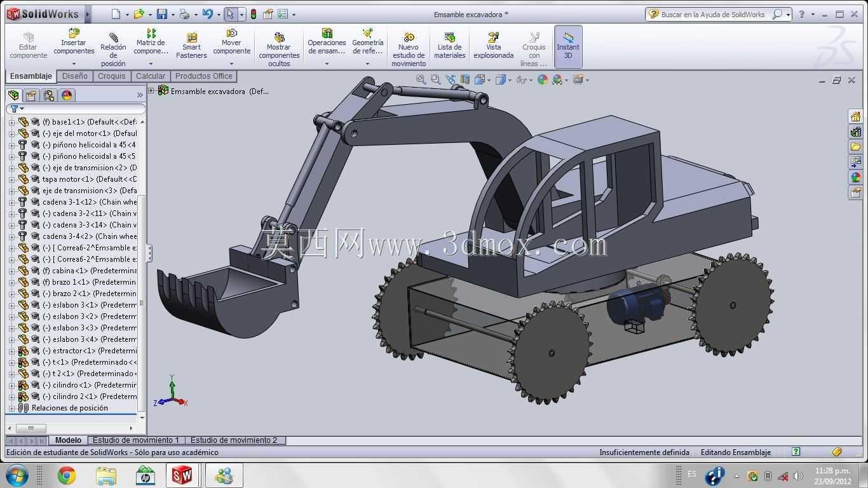The width and height of the screenshot is (868, 488).
Task: Expand Emsamble excavadora flyout tree
Action: pyautogui.click(x=152, y=91)
